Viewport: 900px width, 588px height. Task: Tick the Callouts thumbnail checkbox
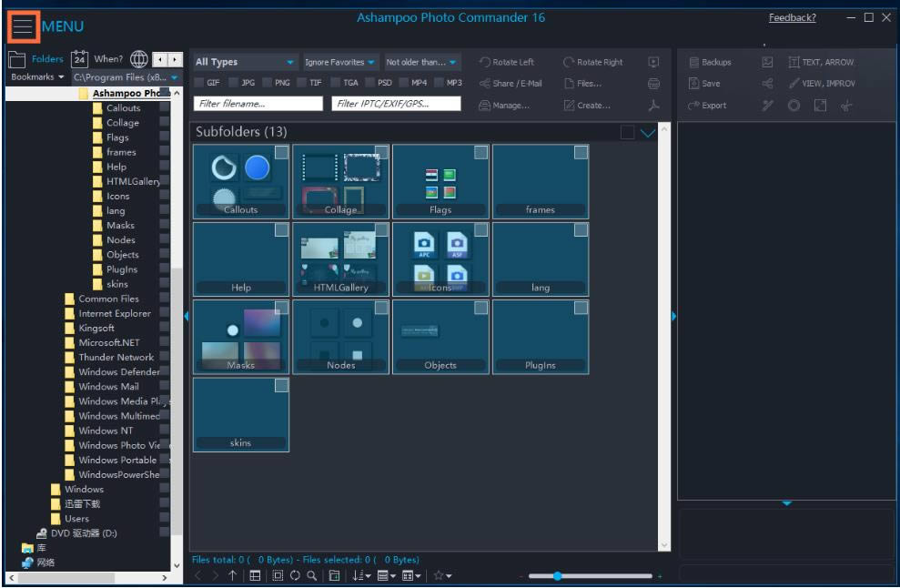(281, 152)
